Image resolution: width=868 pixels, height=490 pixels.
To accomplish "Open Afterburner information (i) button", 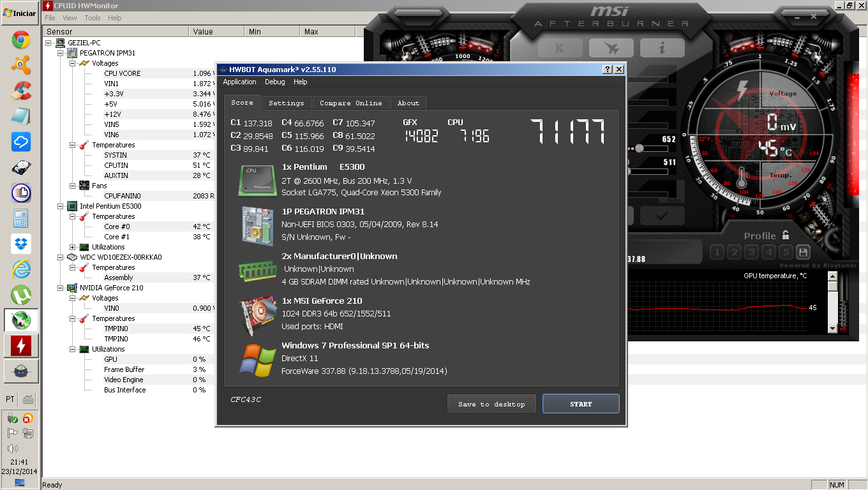I will click(662, 48).
